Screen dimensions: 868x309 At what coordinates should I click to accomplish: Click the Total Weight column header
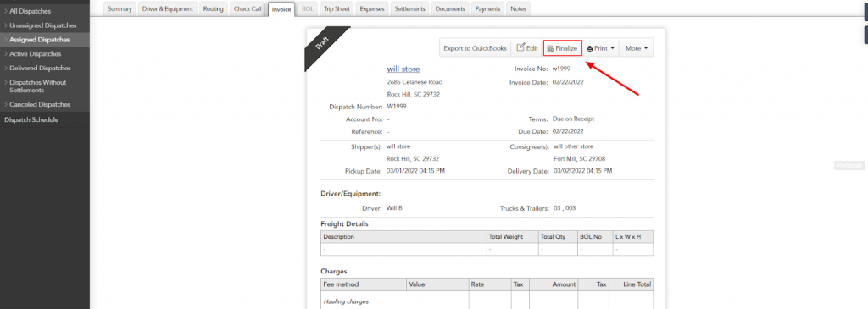(x=513, y=236)
